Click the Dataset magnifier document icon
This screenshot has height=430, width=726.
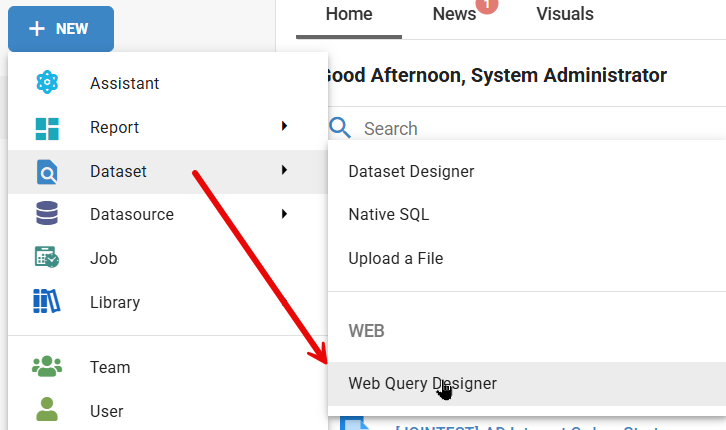47,172
